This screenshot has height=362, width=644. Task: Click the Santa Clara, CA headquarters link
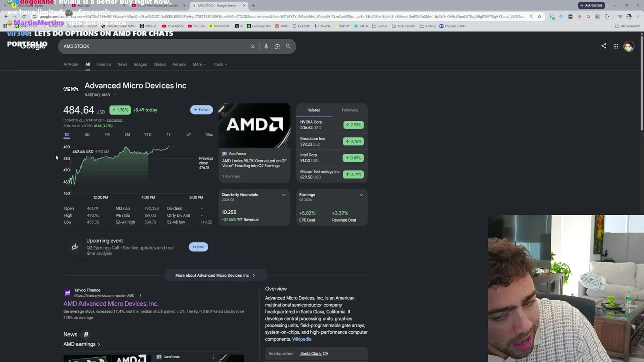click(x=314, y=354)
